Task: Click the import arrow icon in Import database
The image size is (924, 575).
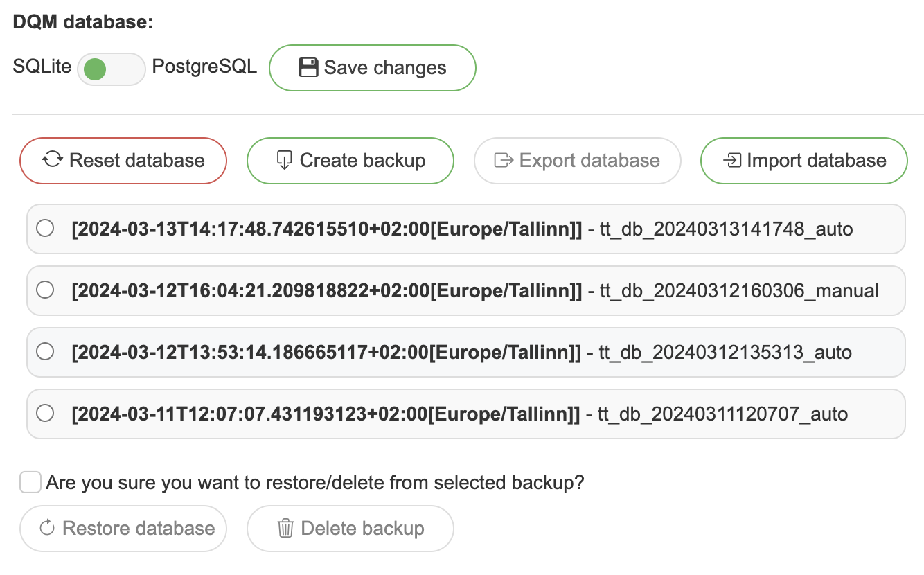Action: click(x=732, y=160)
